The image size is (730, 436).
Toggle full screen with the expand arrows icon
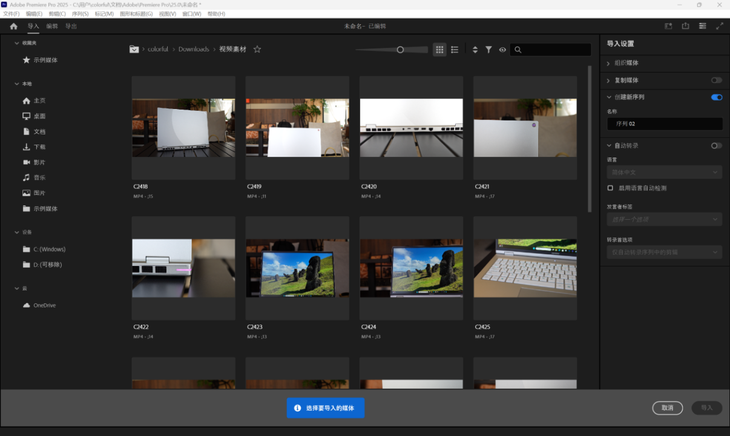coord(719,26)
